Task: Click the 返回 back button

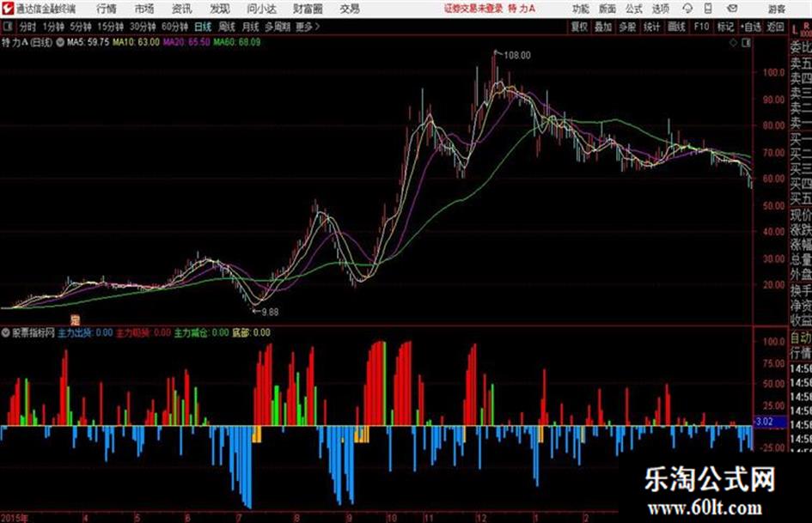Action: (775, 27)
